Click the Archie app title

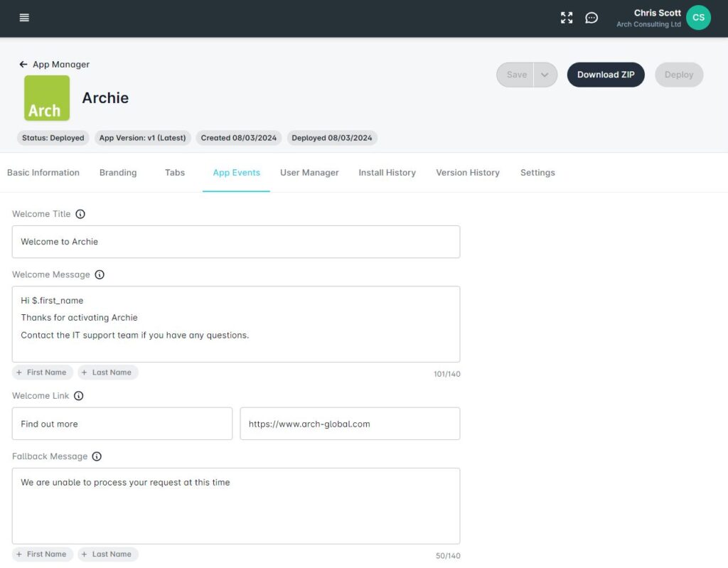[105, 98]
